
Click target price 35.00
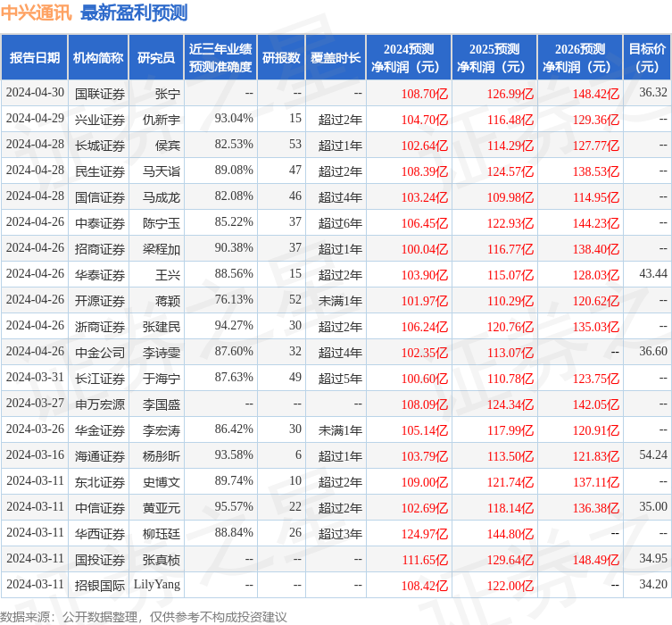pyautogui.click(x=653, y=506)
